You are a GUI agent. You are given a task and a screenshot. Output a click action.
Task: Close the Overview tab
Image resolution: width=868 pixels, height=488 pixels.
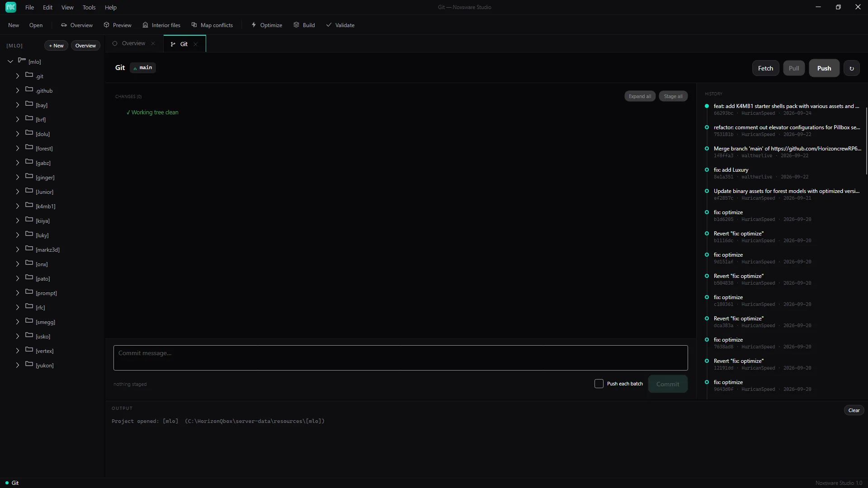click(153, 43)
